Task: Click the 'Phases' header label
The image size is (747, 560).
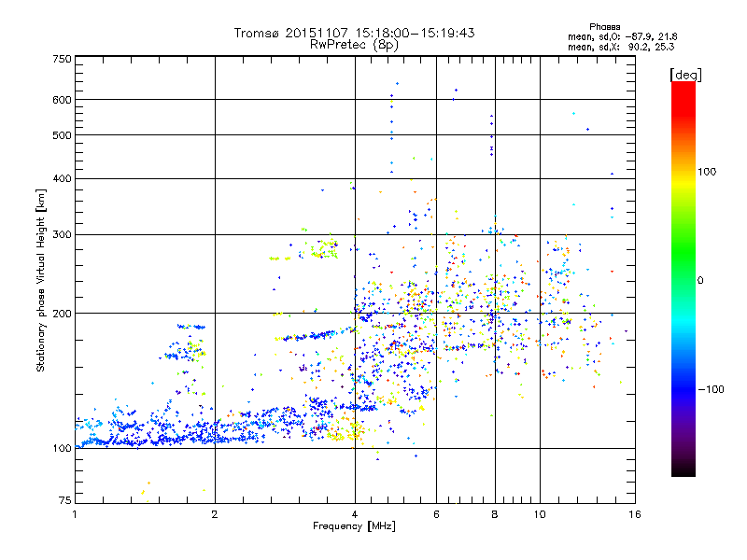Action: click(604, 27)
